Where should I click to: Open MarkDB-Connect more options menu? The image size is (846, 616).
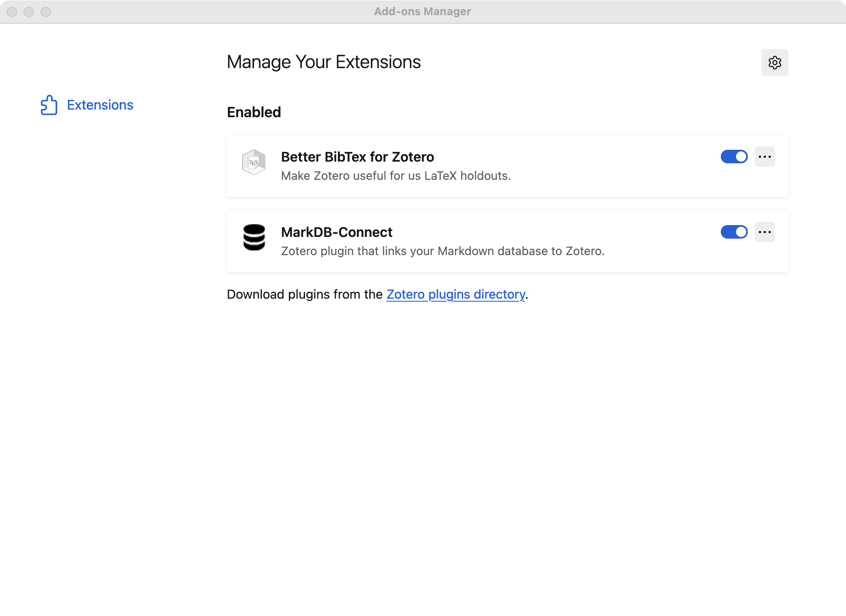tap(764, 232)
